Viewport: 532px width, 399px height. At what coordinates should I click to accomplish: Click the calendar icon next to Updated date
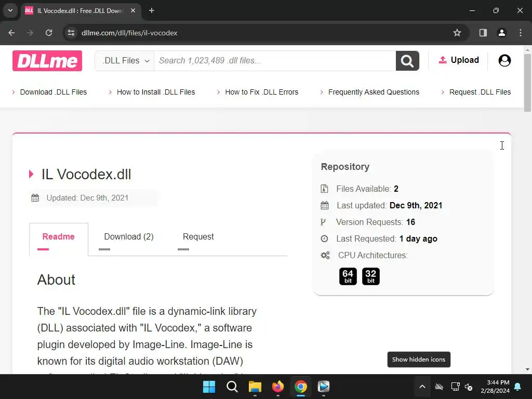pyautogui.click(x=35, y=198)
